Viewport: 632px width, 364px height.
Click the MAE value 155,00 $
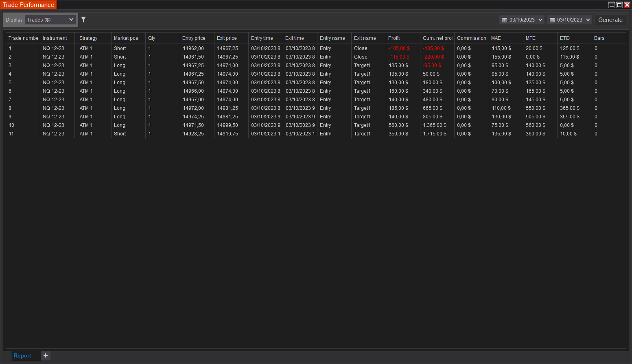501,57
